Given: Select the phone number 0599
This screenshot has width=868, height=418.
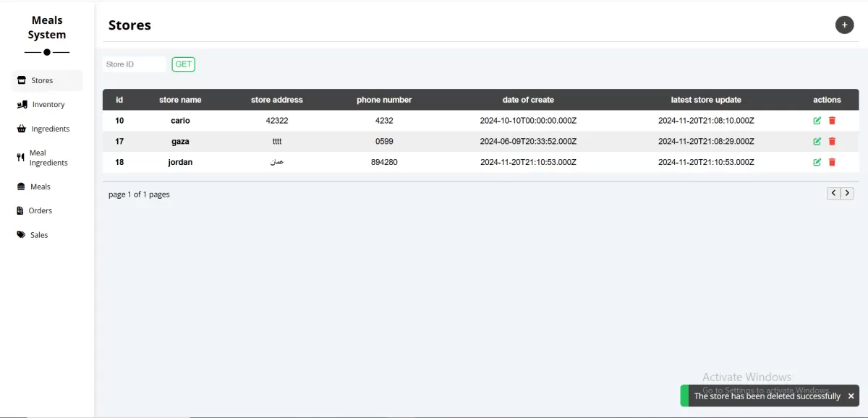Looking at the screenshot, I should pyautogui.click(x=384, y=142).
